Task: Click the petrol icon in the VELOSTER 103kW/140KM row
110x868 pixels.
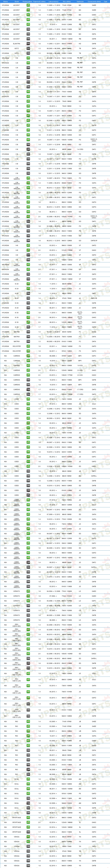Action: tap(28, 346)
